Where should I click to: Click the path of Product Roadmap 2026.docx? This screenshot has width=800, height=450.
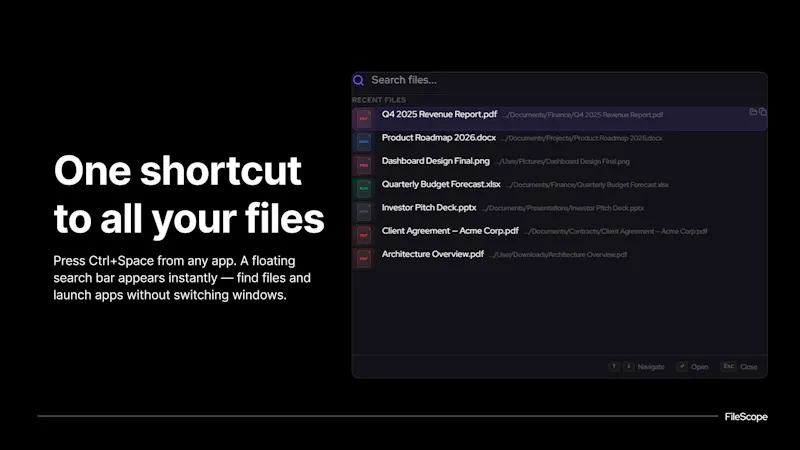(x=582, y=138)
